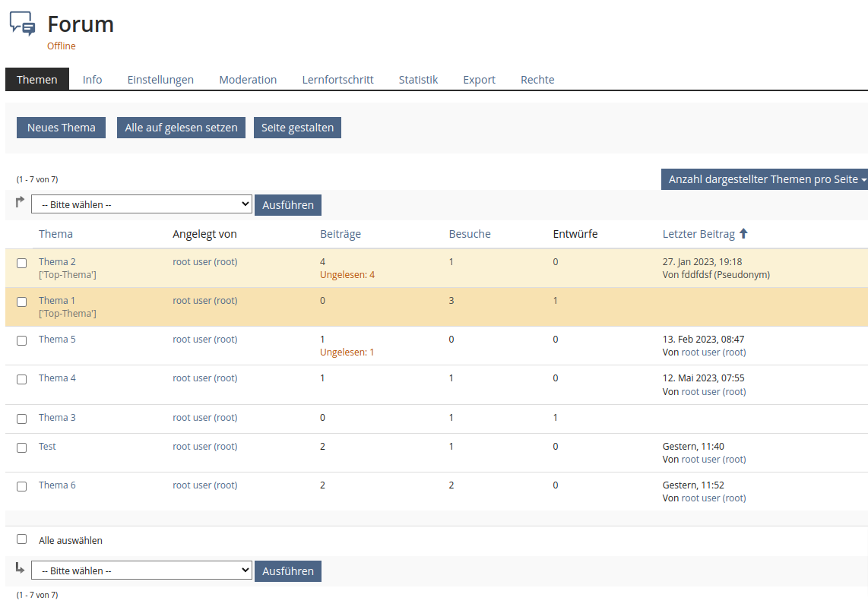Screen dimensions: 868x610
Task: Sort by the Beiträge column header
Action: (x=341, y=234)
